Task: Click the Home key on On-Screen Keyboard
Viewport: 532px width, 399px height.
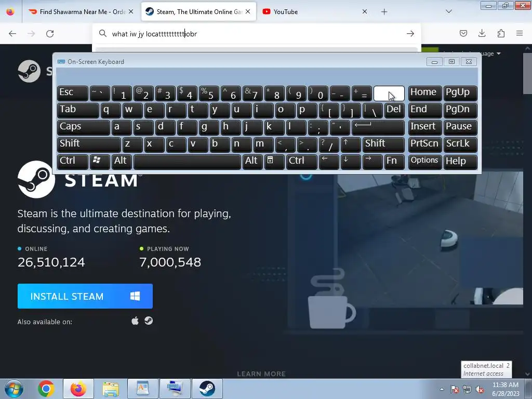Action: pyautogui.click(x=425, y=94)
